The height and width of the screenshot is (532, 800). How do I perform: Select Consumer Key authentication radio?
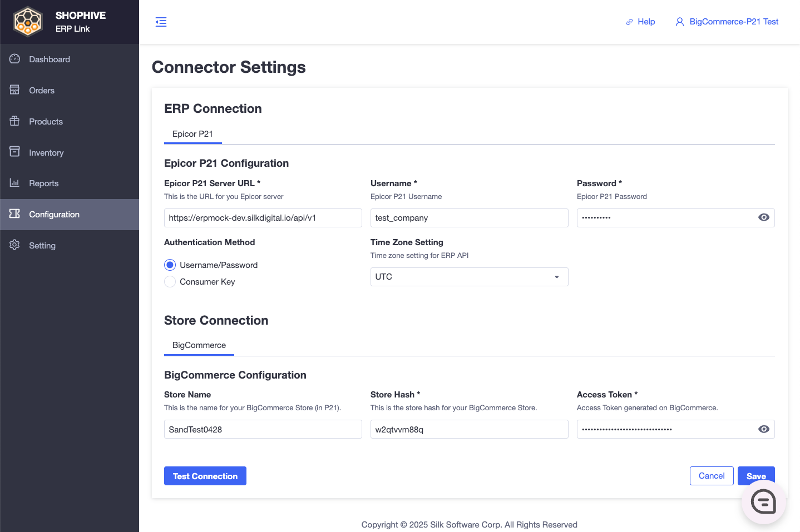coord(170,282)
